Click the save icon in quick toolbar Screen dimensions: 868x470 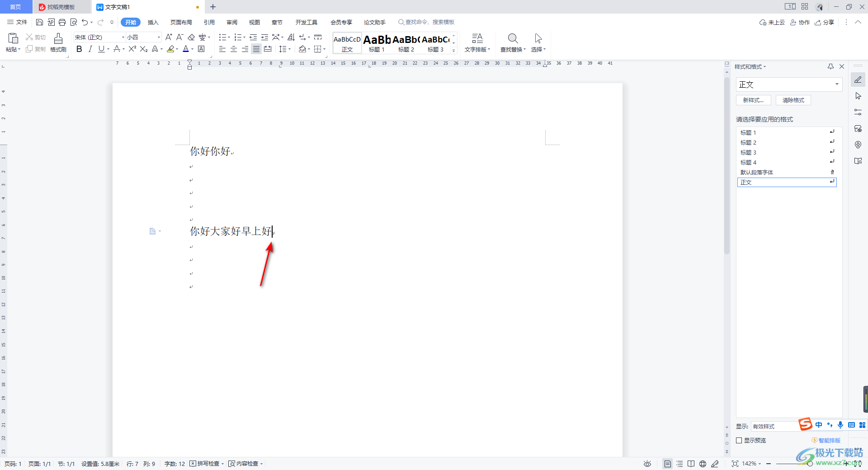(39, 22)
